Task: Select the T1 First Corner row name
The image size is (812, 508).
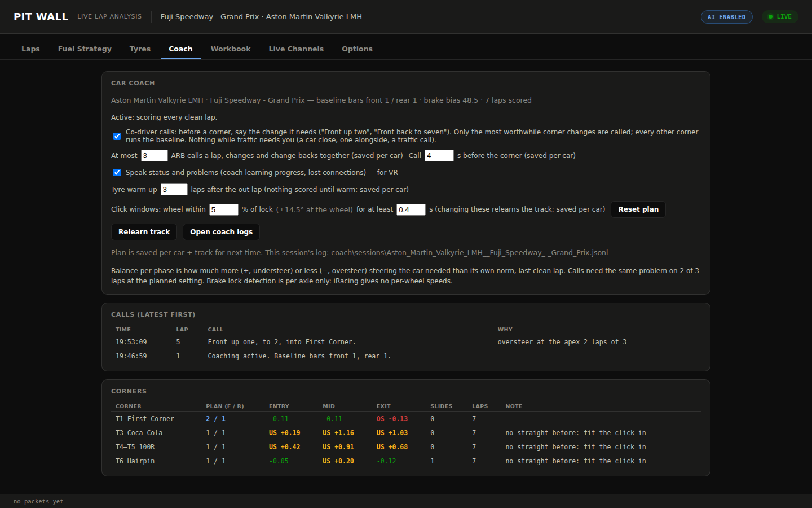Action: point(145,419)
